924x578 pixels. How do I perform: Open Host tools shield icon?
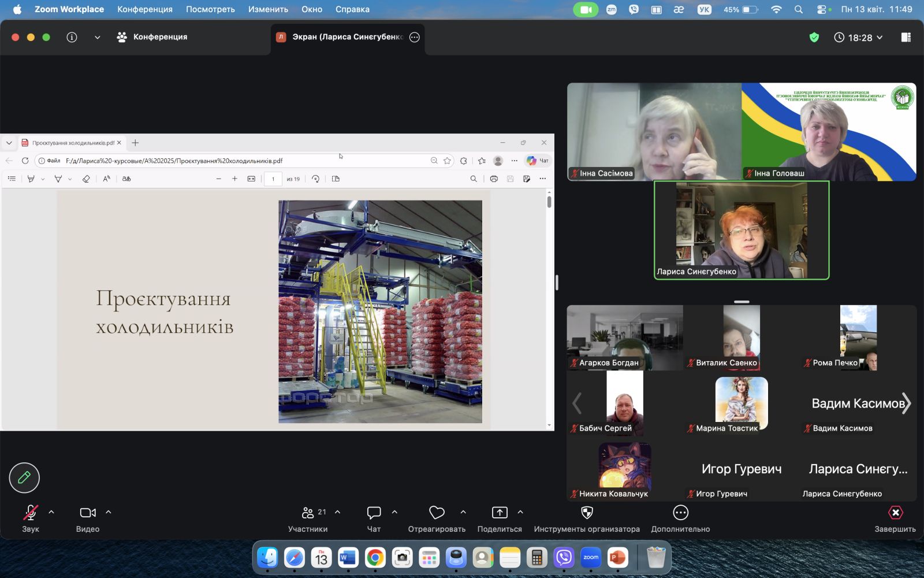pos(587,513)
